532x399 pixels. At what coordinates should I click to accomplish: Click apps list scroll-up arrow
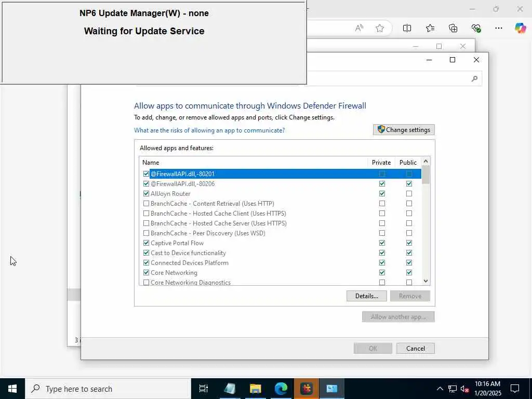[425, 161]
